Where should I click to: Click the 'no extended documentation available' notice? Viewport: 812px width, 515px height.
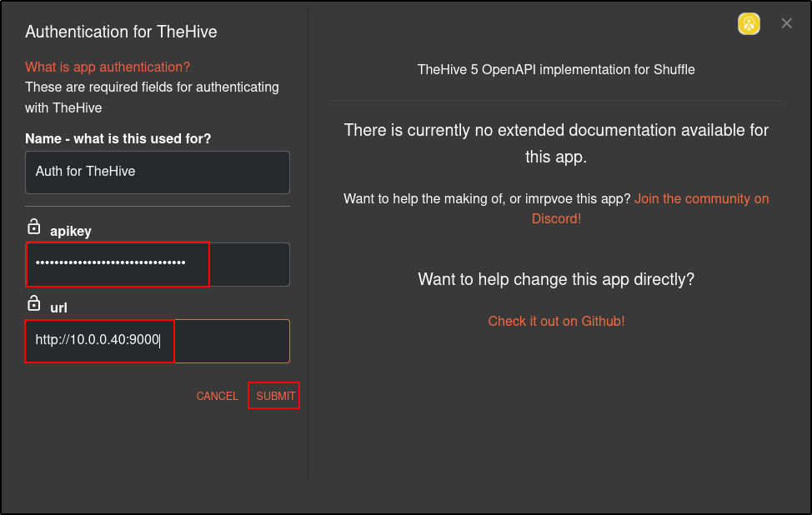coord(556,143)
